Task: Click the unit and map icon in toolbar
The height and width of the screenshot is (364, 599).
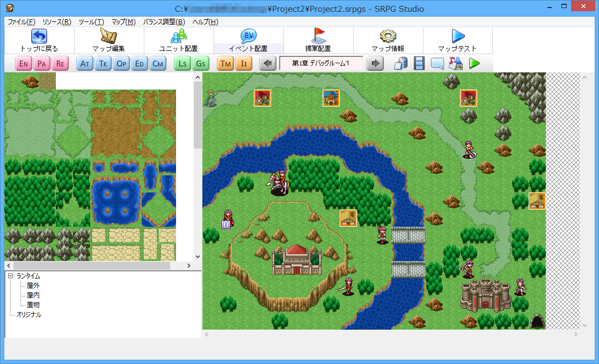Action: click(x=455, y=63)
